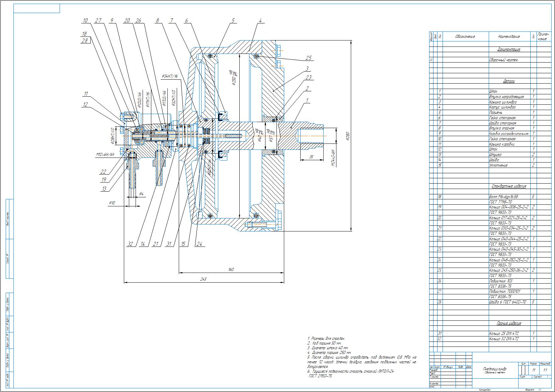Click the 'Стандартные изделия' table heading
Viewport: 555px width, 392px height.
[x=508, y=186]
